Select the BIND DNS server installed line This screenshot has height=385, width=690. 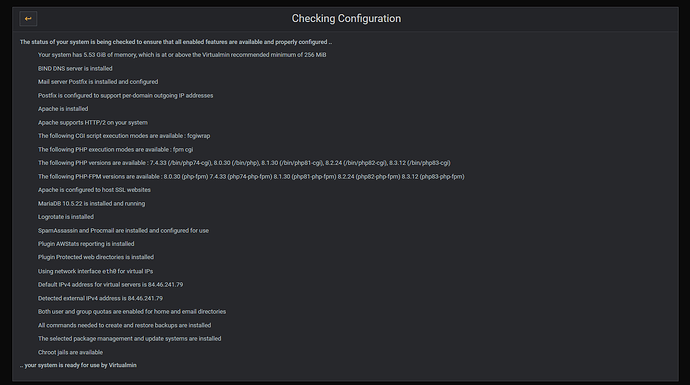tap(75, 69)
